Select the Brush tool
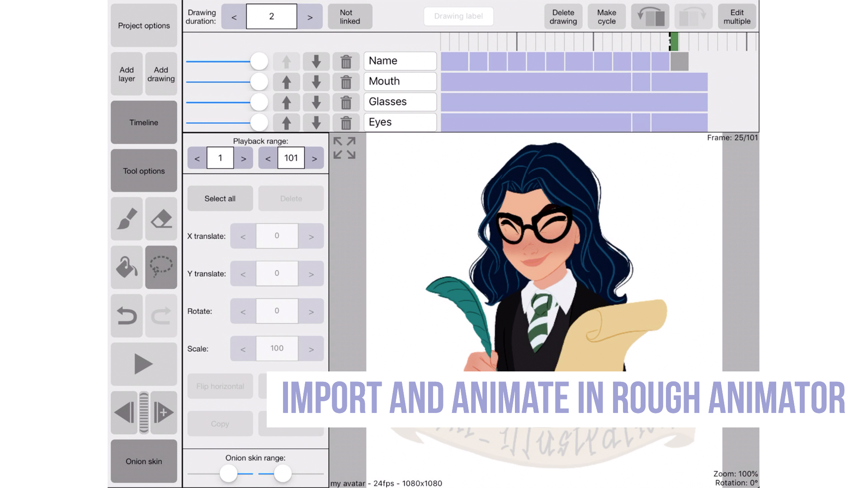Image resolution: width=868 pixels, height=488 pixels. tap(127, 219)
